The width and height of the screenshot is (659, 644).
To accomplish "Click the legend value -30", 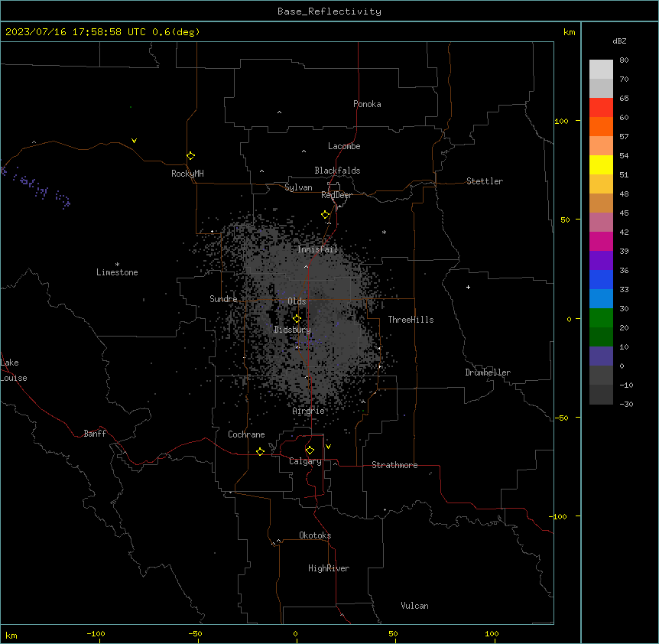I will (x=626, y=404).
